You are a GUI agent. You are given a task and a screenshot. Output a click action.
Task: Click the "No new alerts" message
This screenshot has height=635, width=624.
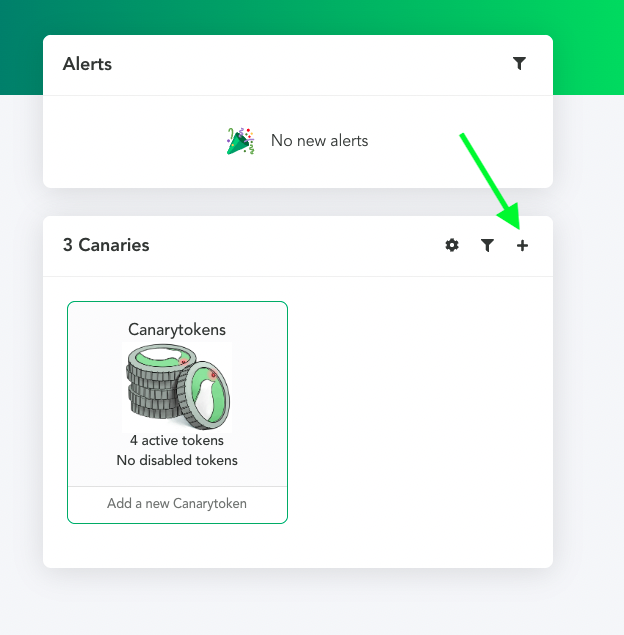pyautogui.click(x=319, y=141)
